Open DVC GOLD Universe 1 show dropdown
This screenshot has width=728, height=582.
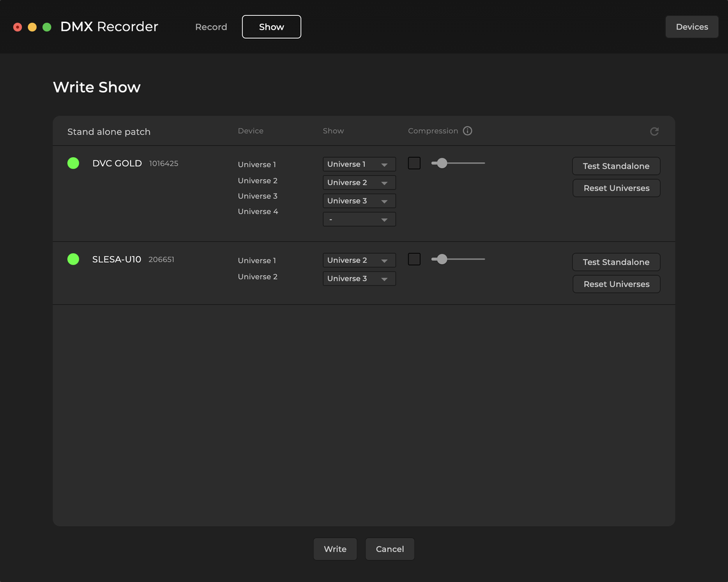click(359, 164)
